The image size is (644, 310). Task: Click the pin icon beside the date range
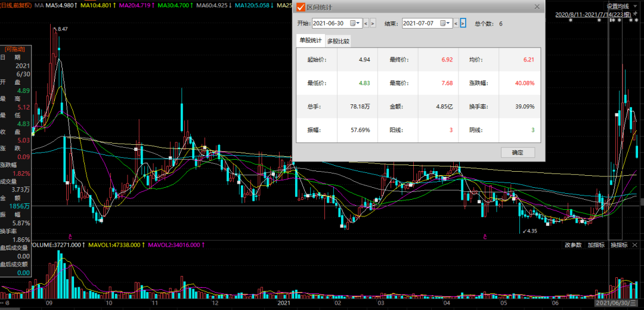coord(636,14)
